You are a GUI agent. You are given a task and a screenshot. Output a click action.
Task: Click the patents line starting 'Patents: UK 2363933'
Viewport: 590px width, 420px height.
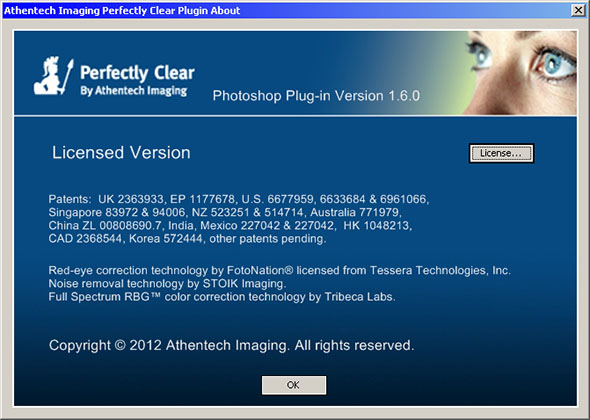(239, 199)
